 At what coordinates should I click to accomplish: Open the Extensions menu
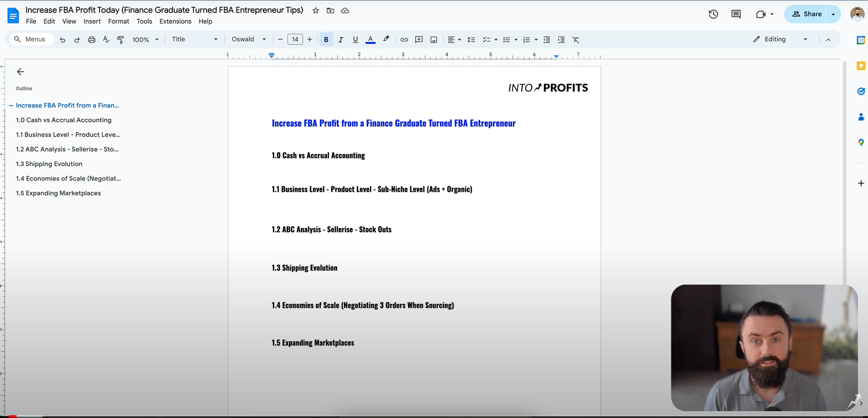coord(175,21)
